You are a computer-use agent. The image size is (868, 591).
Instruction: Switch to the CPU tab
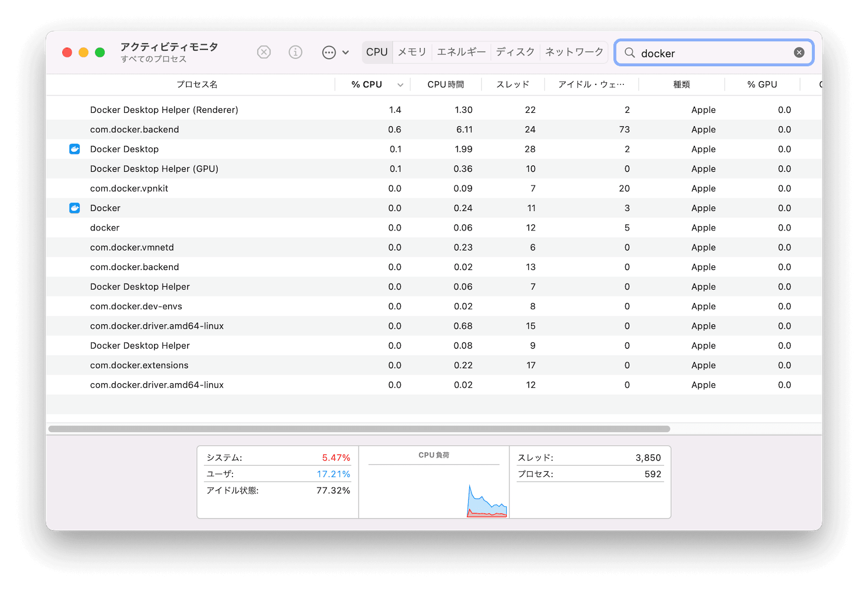tap(377, 52)
